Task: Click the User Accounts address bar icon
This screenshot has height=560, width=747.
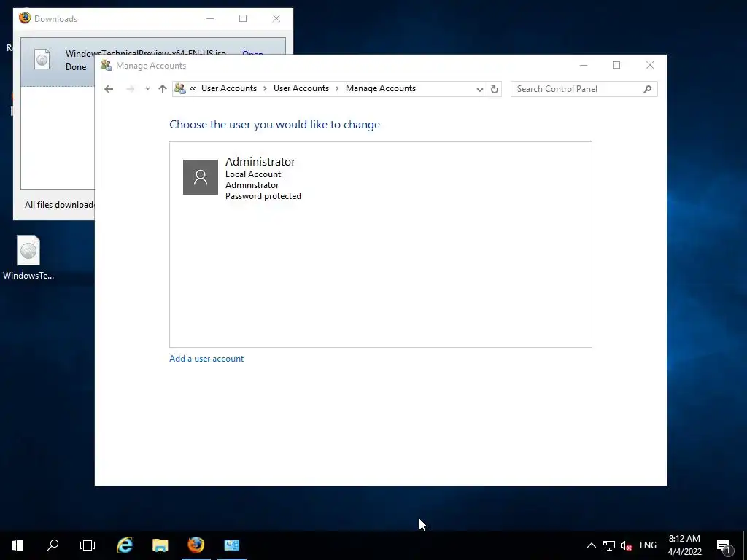Action: (x=180, y=88)
